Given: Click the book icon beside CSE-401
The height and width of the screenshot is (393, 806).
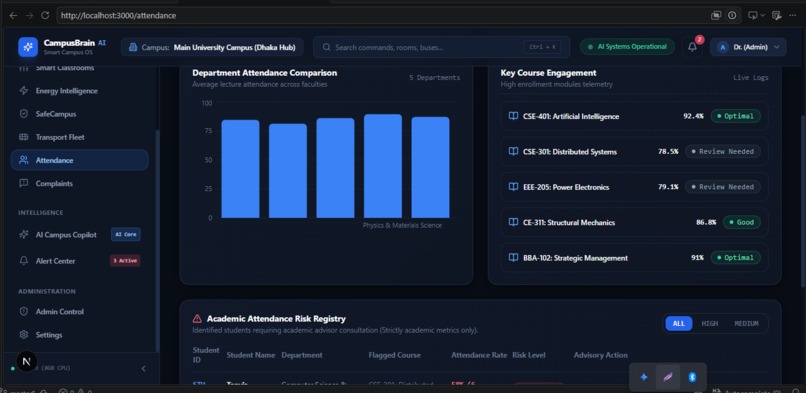Looking at the screenshot, I should [x=513, y=116].
